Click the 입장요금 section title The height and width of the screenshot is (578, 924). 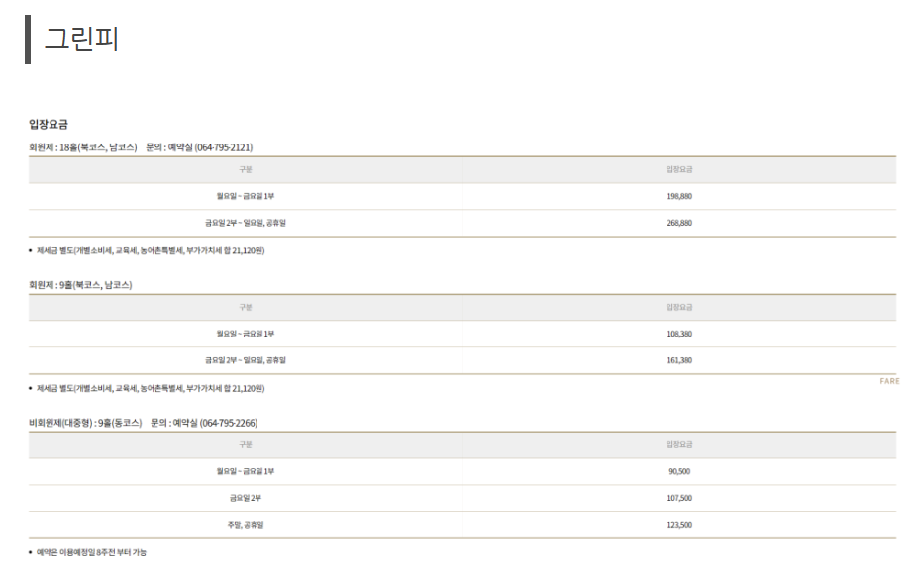49,124
